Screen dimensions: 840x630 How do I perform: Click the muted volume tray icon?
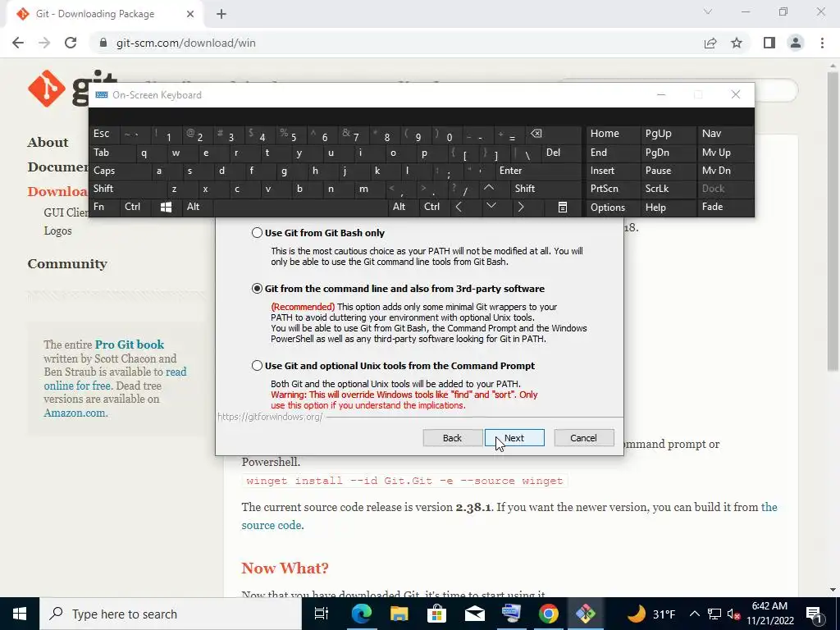(733, 614)
